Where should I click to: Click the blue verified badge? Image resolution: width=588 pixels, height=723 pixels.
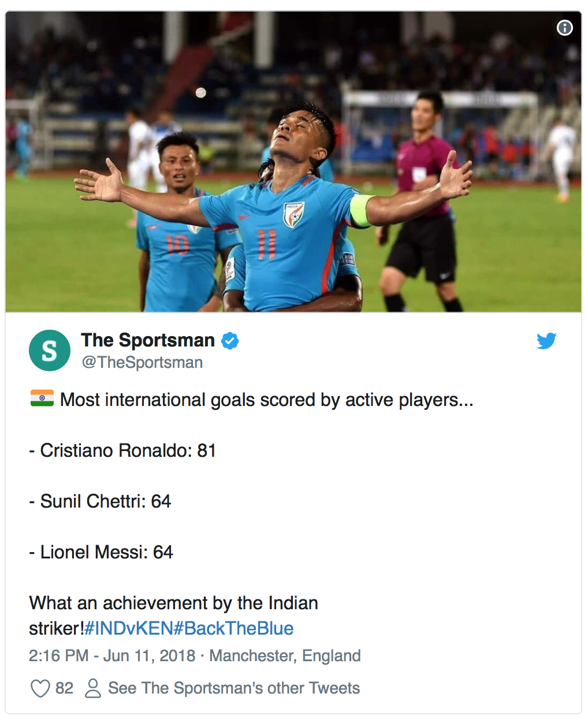(x=230, y=341)
